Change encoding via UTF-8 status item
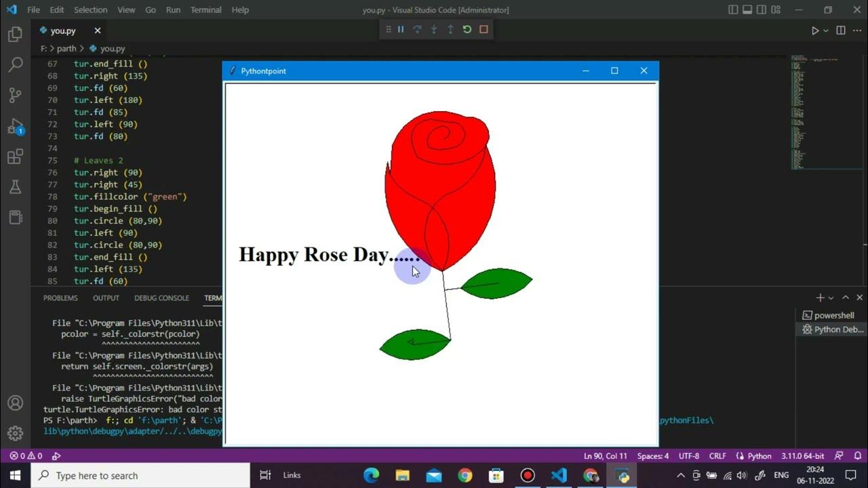 click(689, 456)
